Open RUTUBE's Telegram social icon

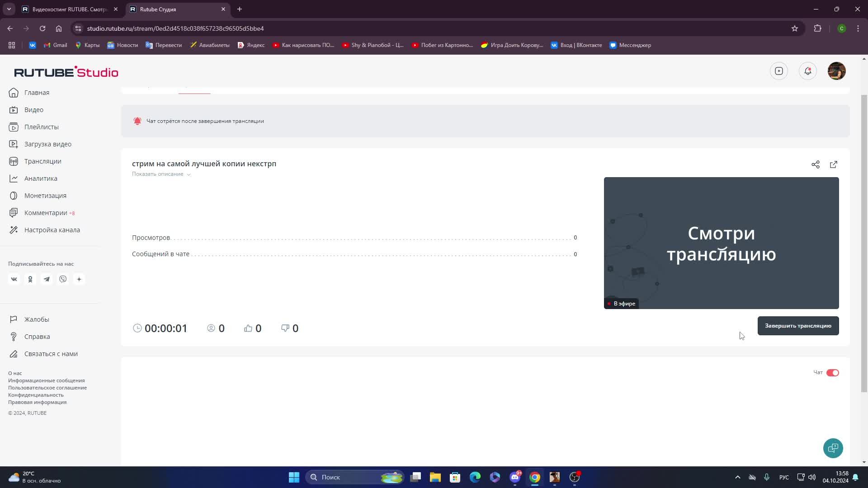point(47,279)
